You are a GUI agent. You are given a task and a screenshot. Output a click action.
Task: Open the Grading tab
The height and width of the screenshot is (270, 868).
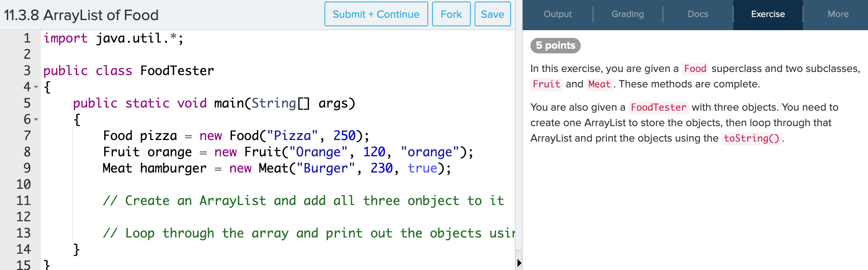[628, 14]
